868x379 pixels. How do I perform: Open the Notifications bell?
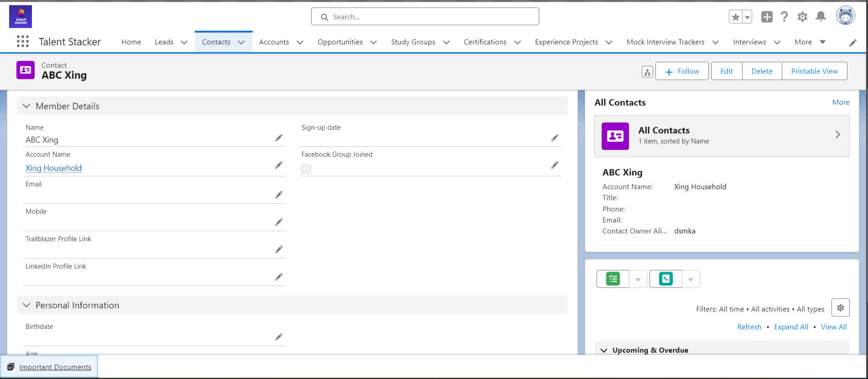point(821,17)
